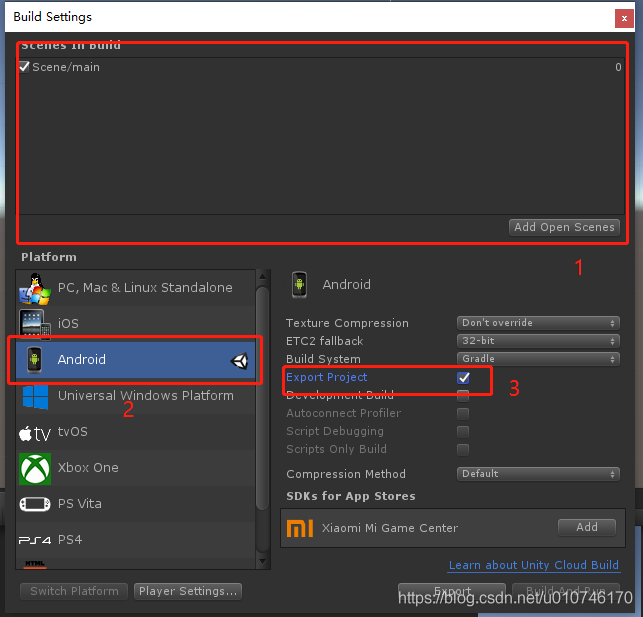This screenshot has width=643, height=617.
Task: Click the HTML platform icon at list bottom
Action: (x=35, y=565)
